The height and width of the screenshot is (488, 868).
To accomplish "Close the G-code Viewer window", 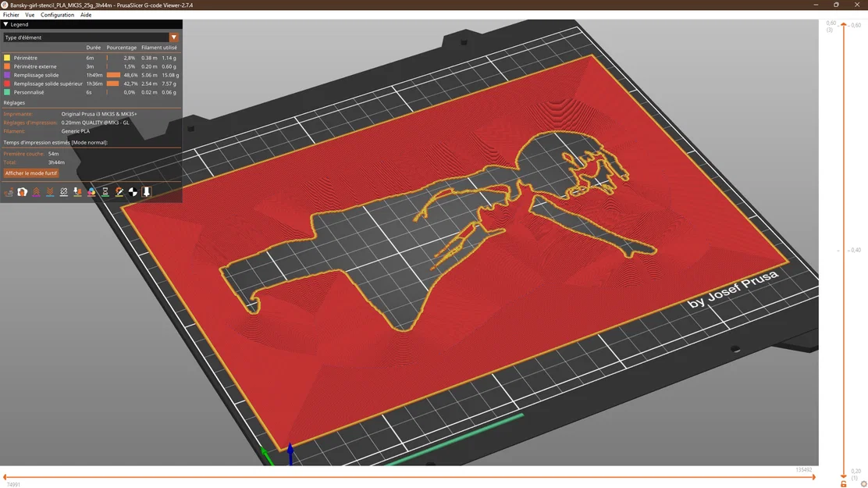I will point(857,5).
